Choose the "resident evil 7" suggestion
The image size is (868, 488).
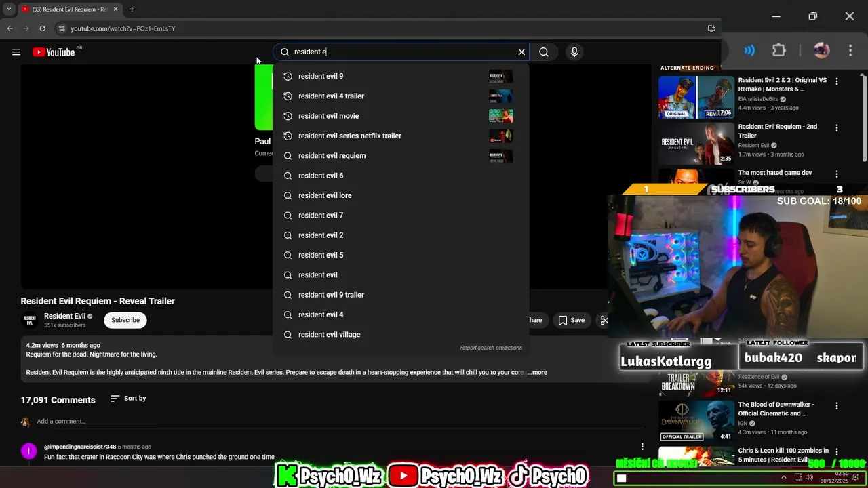click(x=400, y=215)
